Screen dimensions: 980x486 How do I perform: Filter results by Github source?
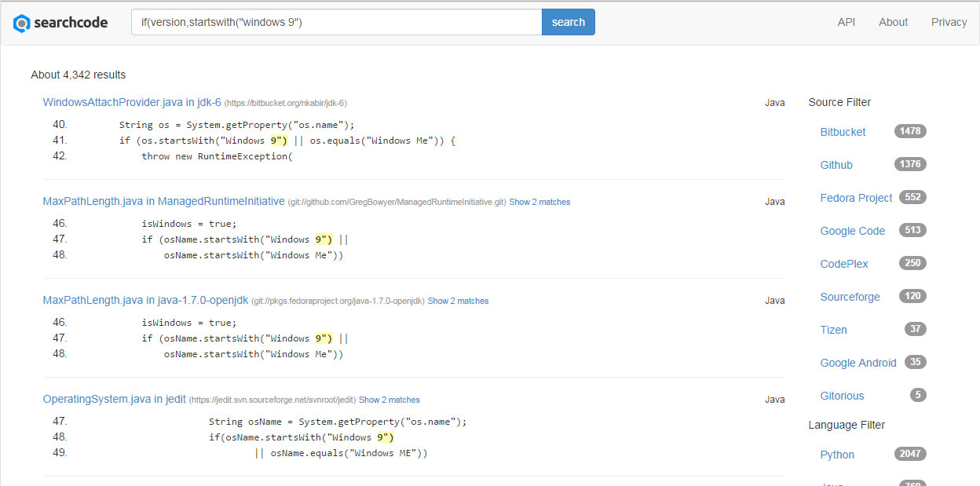[x=836, y=165]
